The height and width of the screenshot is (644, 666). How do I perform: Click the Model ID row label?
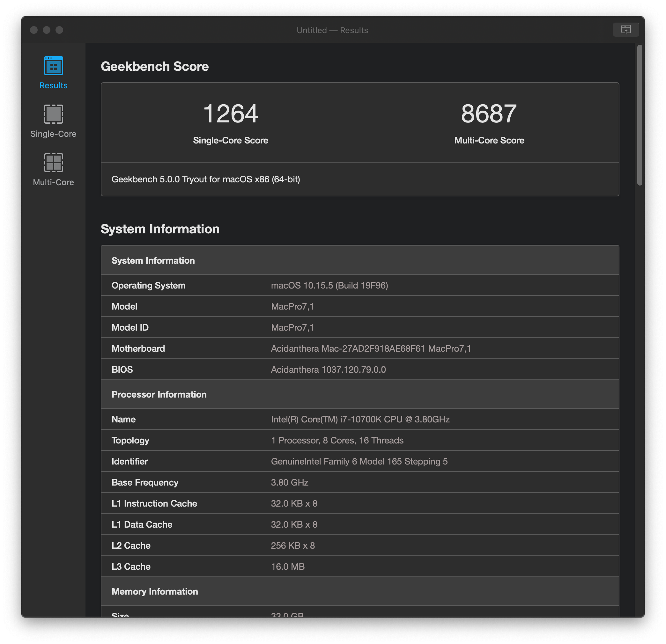(x=130, y=327)
